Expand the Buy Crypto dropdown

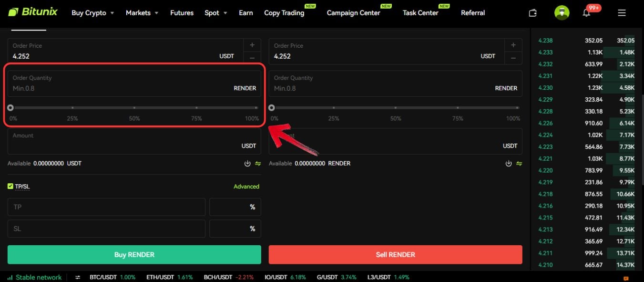tap(92, 13)
